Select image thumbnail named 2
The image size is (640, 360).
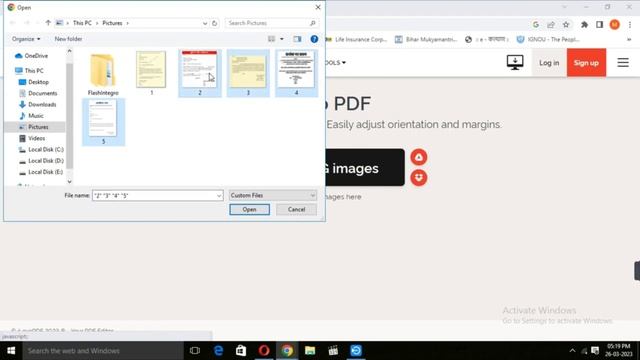(x=200, y=73)
